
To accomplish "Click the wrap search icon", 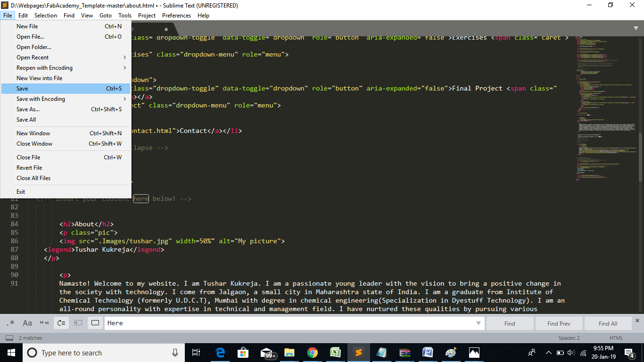I will click(x=61, y=323).
